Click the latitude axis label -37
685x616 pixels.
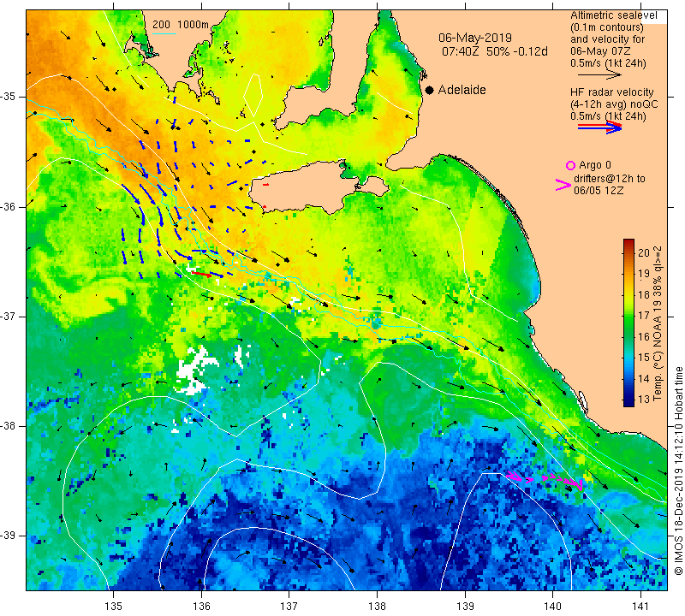[x=7, y=316]
